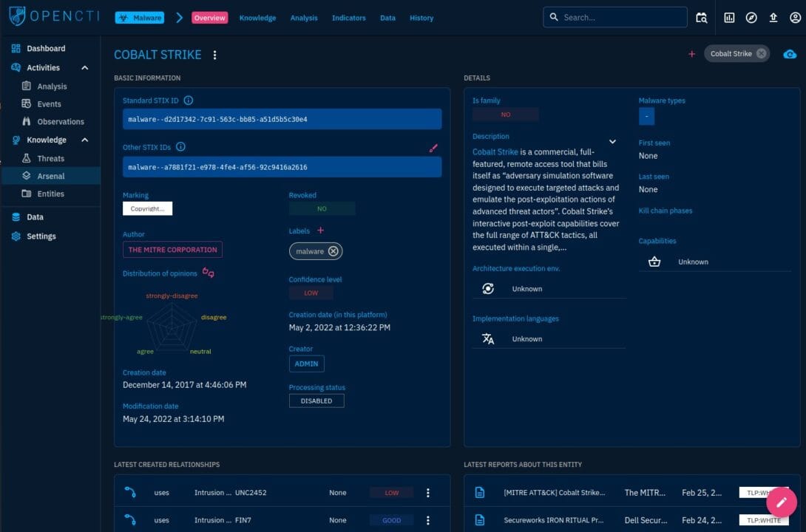The image size is (806, 532).
Task: Open Entities in sidebar
Action: click(x=50, y=194)
